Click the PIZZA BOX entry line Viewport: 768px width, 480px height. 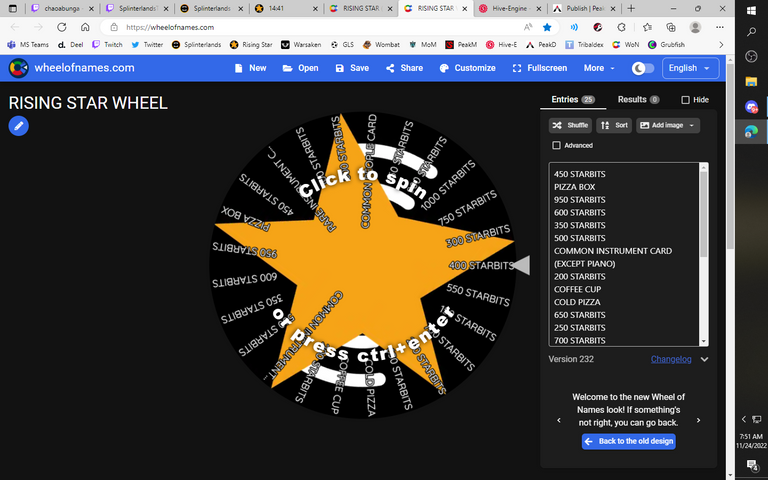click(x=575, y=187)
